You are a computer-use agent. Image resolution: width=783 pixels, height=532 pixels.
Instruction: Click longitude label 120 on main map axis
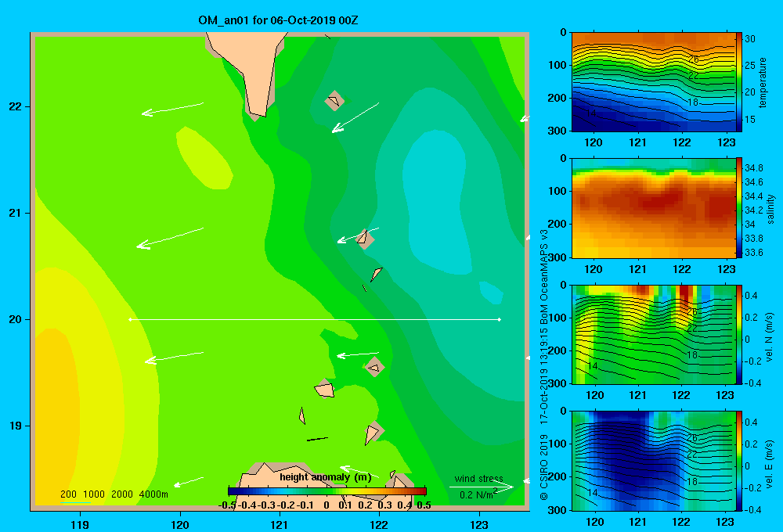pos(180,524)
